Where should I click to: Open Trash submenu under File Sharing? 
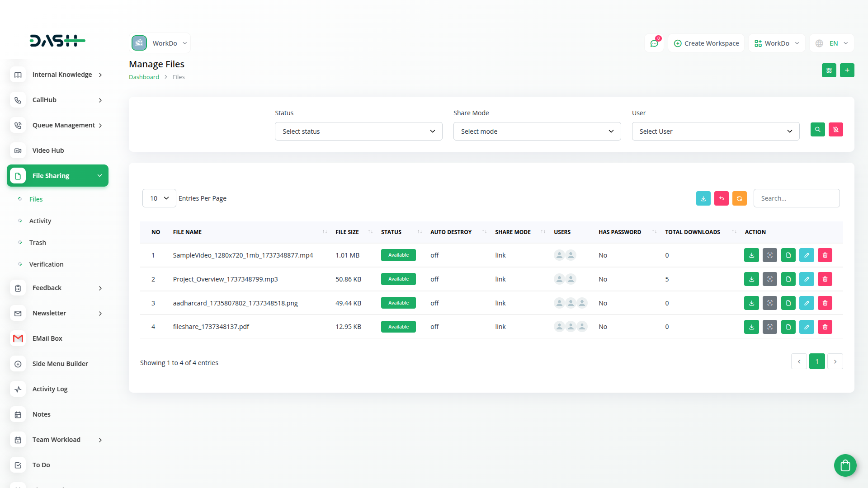click(x=38, y=243)
